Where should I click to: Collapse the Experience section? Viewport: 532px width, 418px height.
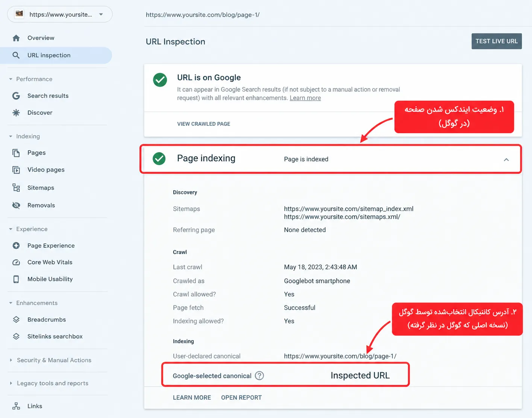(x=11, y=229)
